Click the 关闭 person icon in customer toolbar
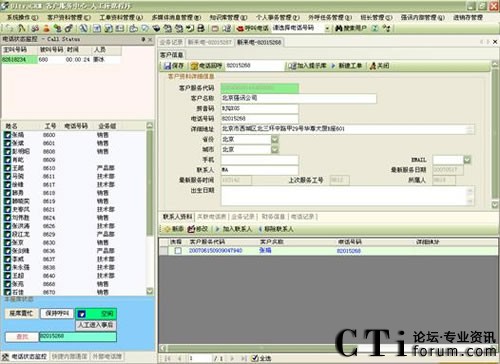Image resolution: width=500 pixels, height=364 pixels. pyautogui.click(x=373, y=66)
